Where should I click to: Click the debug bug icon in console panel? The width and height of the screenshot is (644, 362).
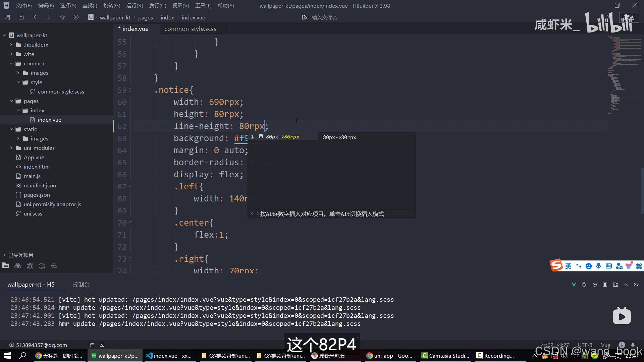tap(584, 285)
